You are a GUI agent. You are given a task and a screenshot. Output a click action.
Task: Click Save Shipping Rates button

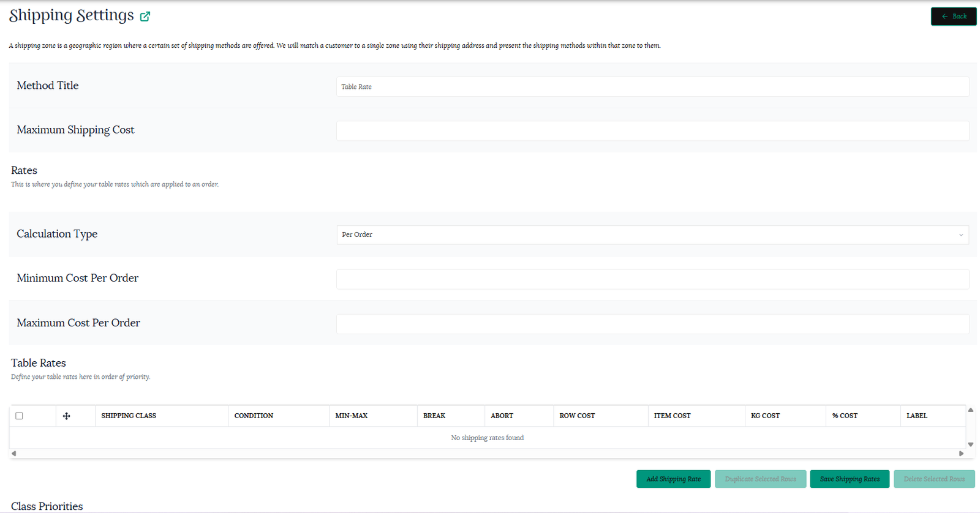(x=850, y=479)
